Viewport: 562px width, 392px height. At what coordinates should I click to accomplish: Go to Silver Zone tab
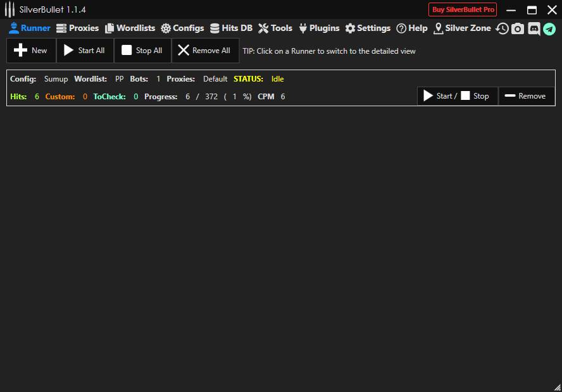(462, 28)
